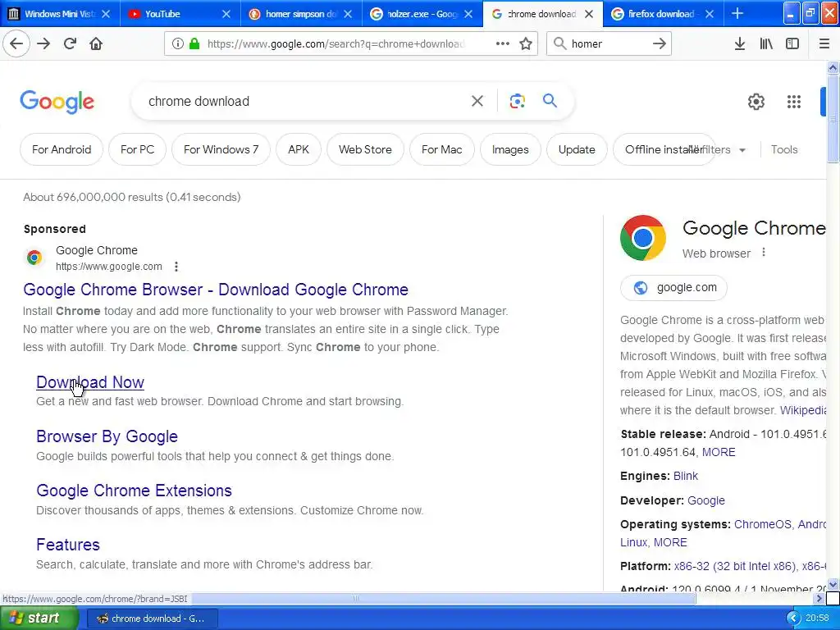Select the Web Store filter chip
This screenshot has height=630, width=840.
click(x=365, y=149)
